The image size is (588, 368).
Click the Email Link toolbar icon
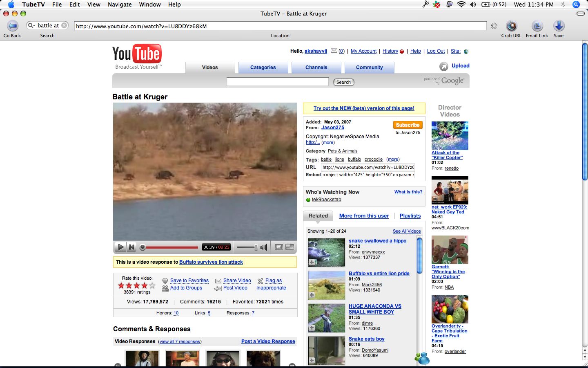[x=537, y=26]
